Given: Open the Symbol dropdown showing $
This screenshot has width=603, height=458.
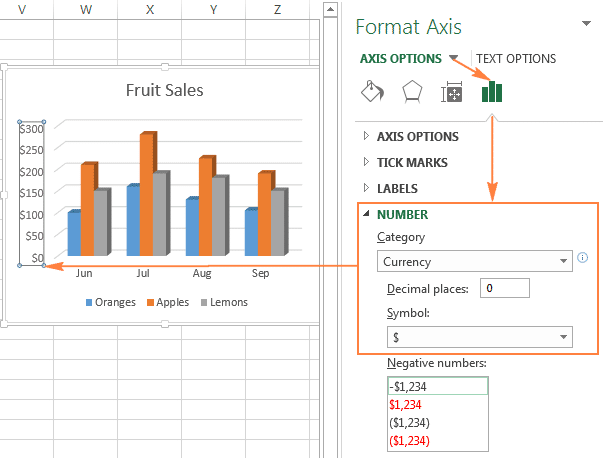Looking at the screenshot, I should 474,337.
